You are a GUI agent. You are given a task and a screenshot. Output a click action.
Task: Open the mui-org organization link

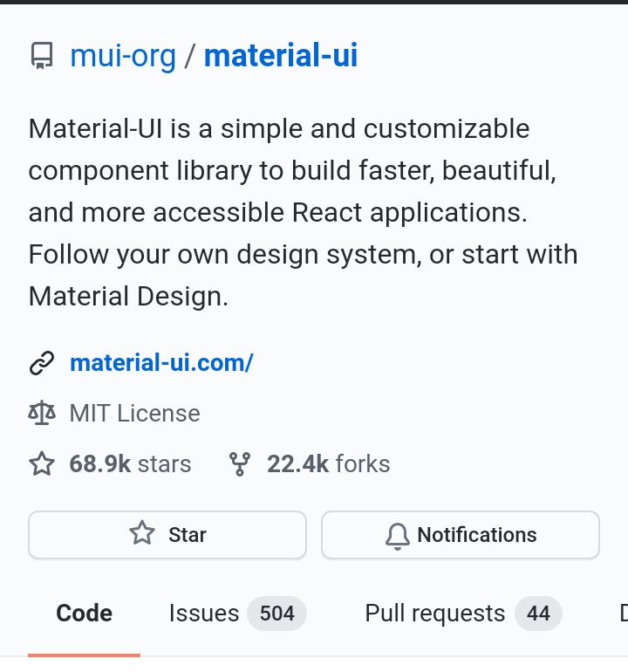click(x=122, y=55)
